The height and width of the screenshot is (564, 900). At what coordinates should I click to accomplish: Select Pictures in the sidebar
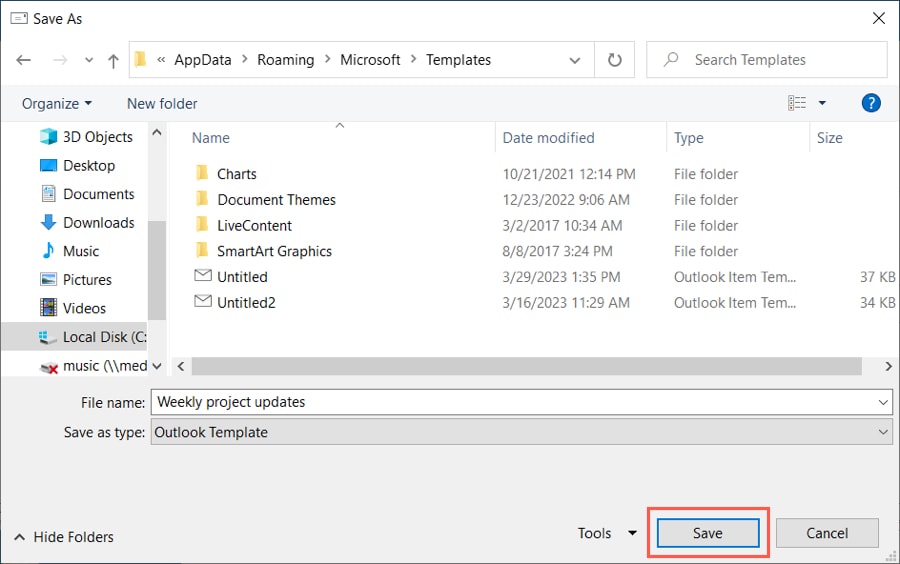coord(75,280)
